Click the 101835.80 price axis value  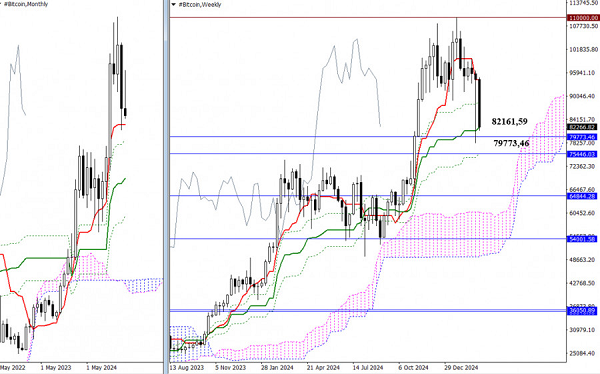[x=584, y=50]
